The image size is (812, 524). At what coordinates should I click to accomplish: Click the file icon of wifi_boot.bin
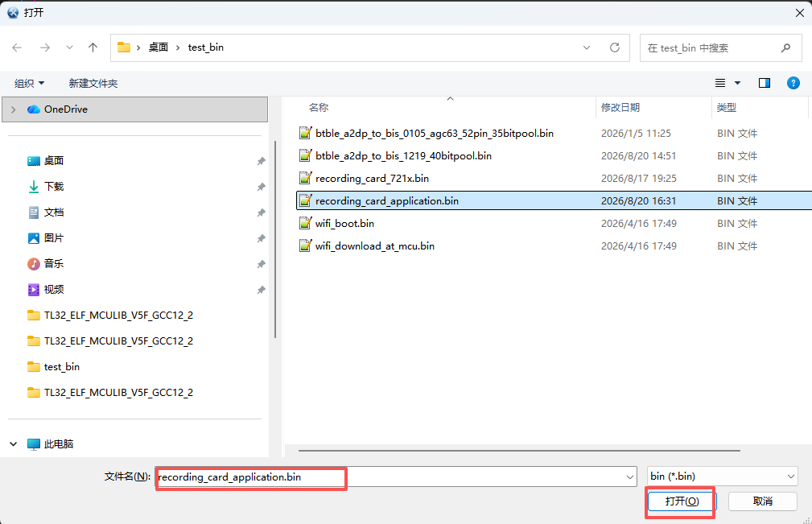pos(306,223)
